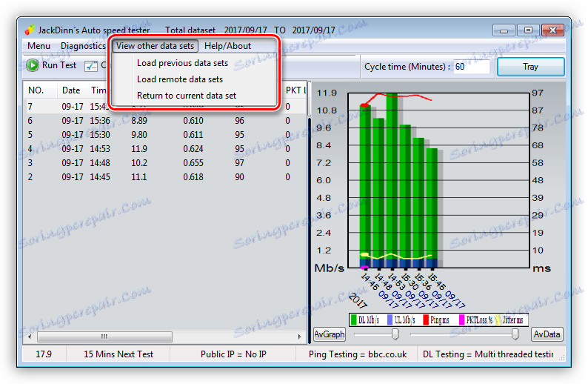This screenshot has height=384, width=588.
Task: Open the Menu menu
Action: click(39, 46)
